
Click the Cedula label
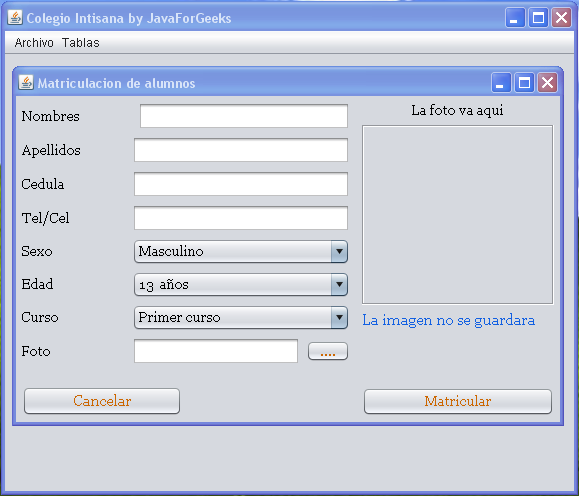(42, 184)
